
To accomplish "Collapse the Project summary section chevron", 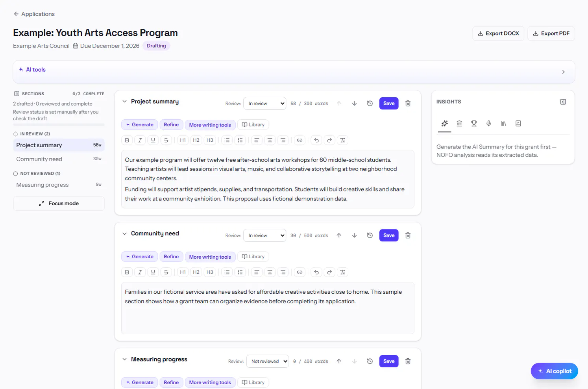I will [124, 102].
